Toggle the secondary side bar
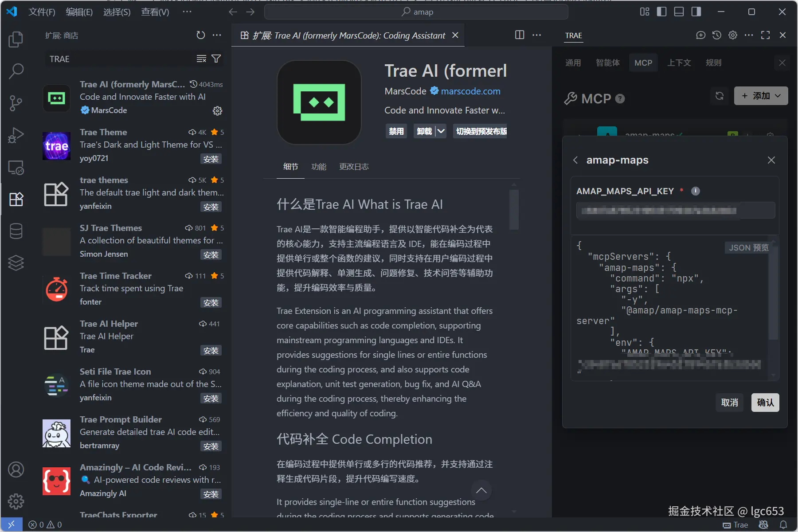Image resolution: width=798 pixels, height=532 pixels. 696,12
